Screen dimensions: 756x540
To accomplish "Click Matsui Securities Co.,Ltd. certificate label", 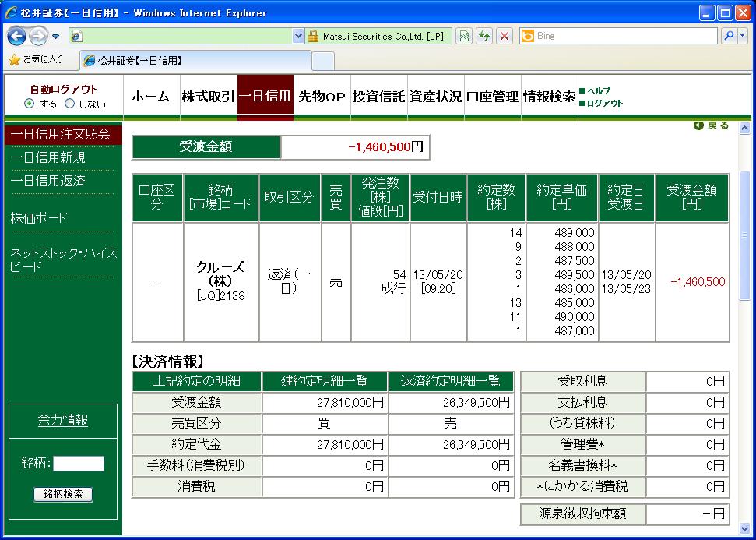I will pos(383,36).
